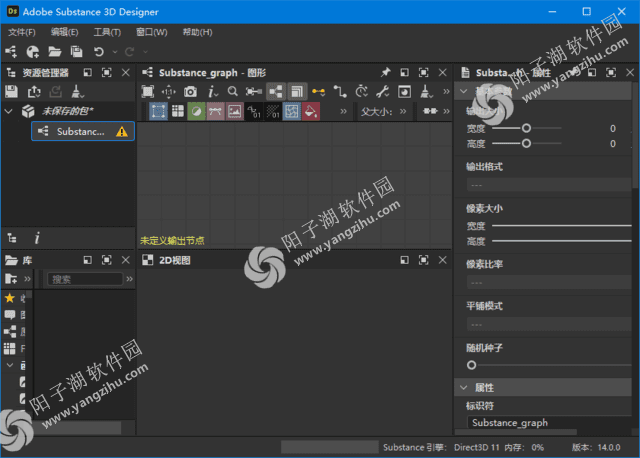Image resolution: width=640 pixels, height=458 pixels.
Task: Add a Uniform Color node with bucket icon
Action: (x=311, y=111)
